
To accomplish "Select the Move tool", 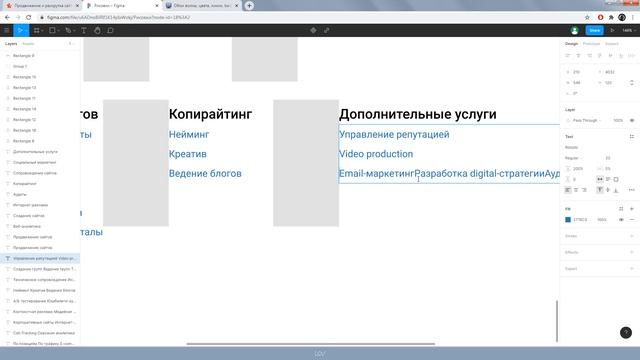I will (19, 30).
